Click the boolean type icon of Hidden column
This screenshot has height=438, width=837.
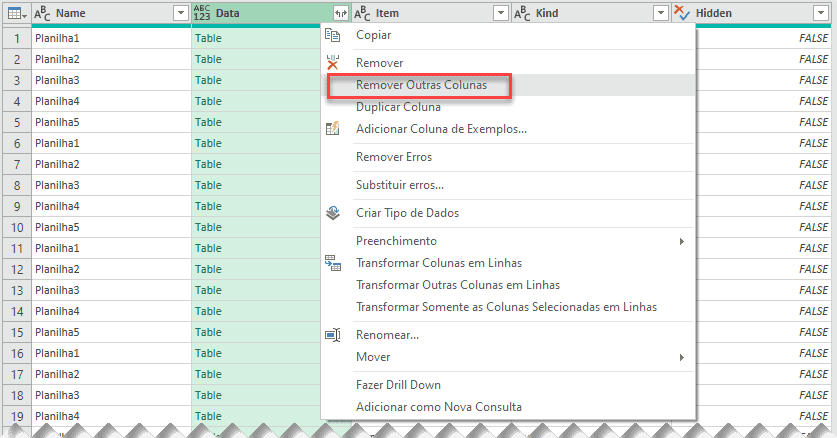click(x=682, y=13)
